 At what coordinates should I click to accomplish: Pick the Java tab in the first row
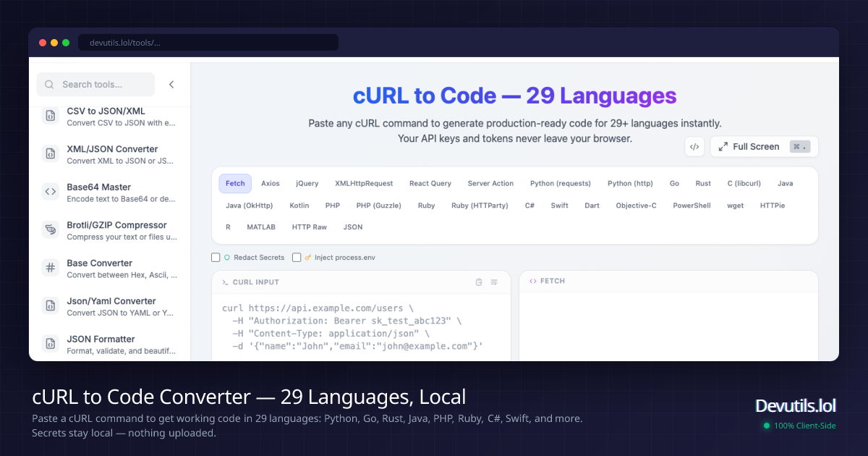pyautogui.click(x=786, y=184)
